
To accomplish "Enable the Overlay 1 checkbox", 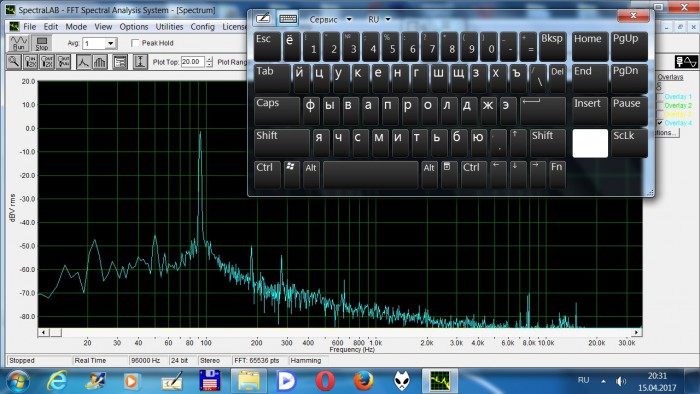I will click(x=660, y=97).
